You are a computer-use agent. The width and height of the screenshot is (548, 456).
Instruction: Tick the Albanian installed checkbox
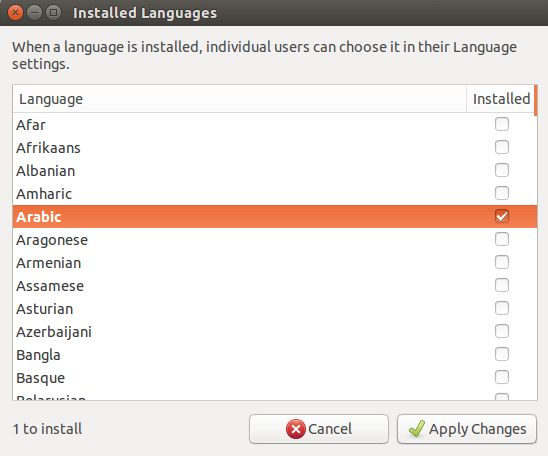click(x=502, y=170)
